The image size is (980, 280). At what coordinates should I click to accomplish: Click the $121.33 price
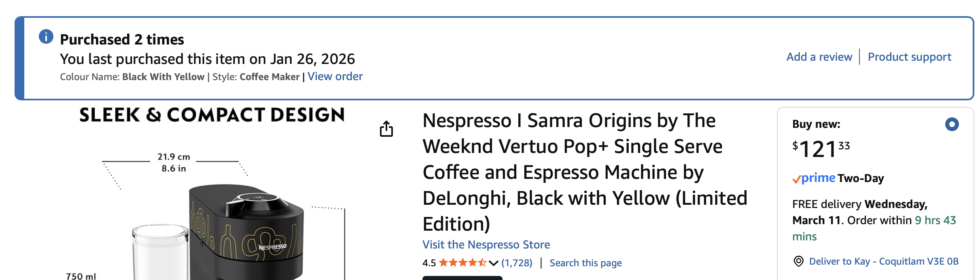(x=821, y=149)
